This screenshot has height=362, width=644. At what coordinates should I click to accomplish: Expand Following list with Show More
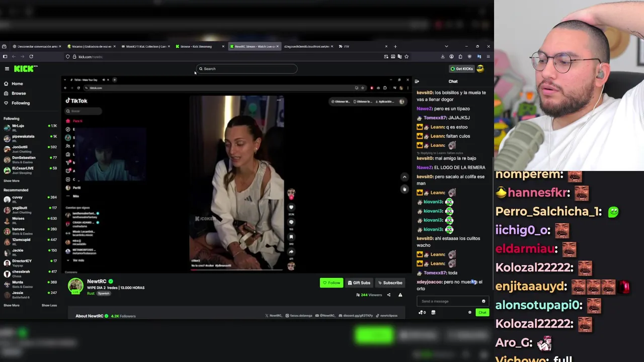pyautogui.click(x=12, y=180)
